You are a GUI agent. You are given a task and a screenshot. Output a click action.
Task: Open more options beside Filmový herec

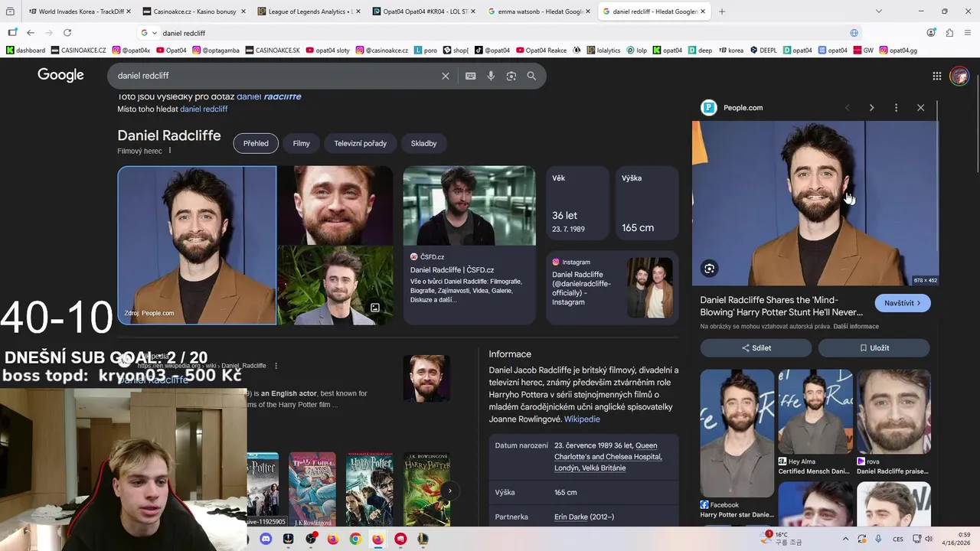[x=170, y=151]
